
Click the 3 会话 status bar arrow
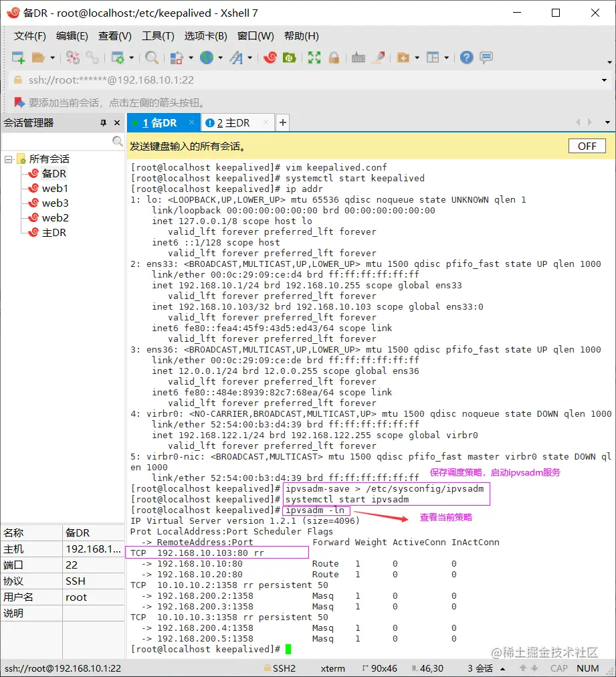point(502,669)
